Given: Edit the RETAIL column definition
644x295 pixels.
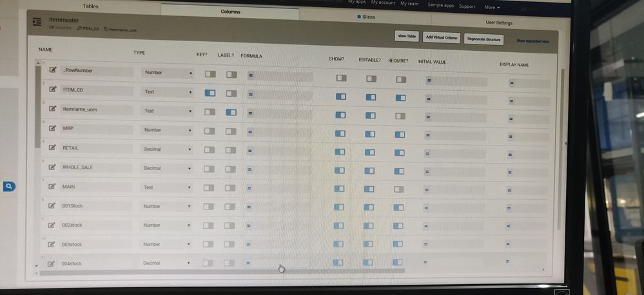Looking at the screenshot, I should 52,147.
